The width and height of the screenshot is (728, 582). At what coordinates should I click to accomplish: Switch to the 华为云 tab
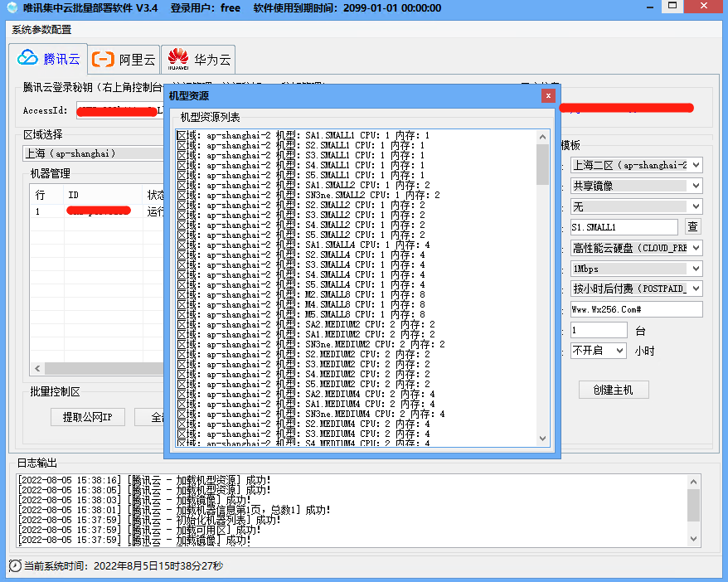coord(198,60)
